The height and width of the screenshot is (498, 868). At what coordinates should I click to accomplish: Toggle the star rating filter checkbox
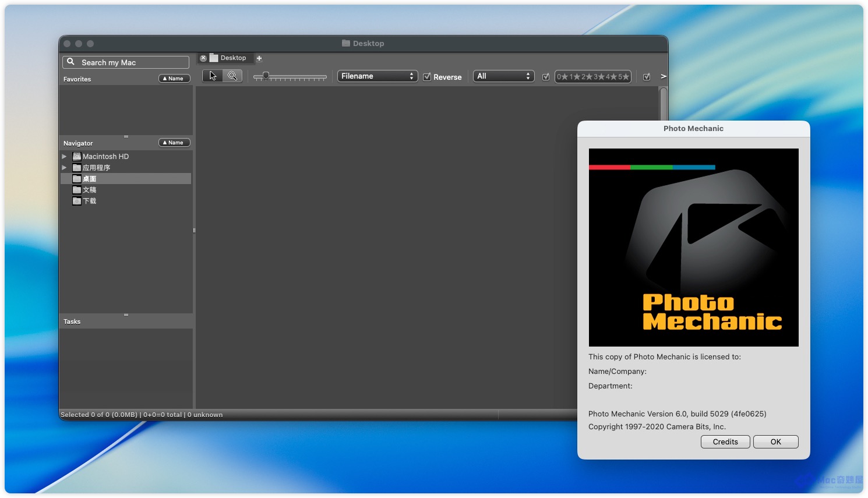(x=546, y=77)
